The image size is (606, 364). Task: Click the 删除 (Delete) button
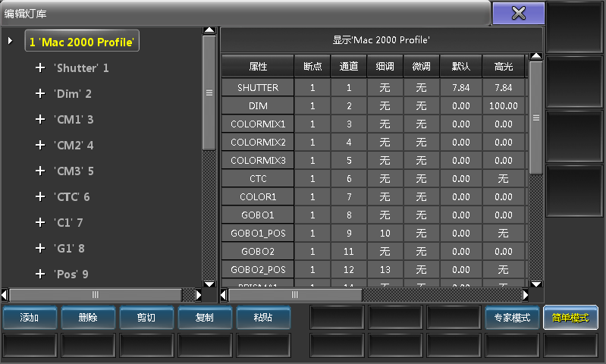click(x=88, y=318)
